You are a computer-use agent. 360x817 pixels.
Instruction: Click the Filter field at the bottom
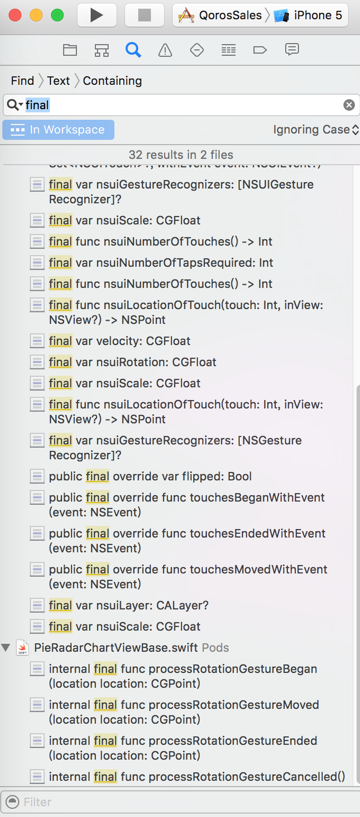coord(180,801)
